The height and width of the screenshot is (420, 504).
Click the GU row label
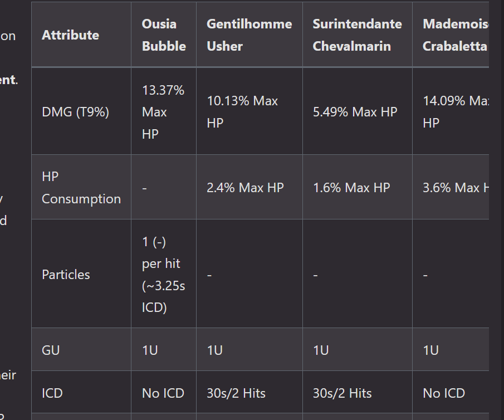pos(51,350)
